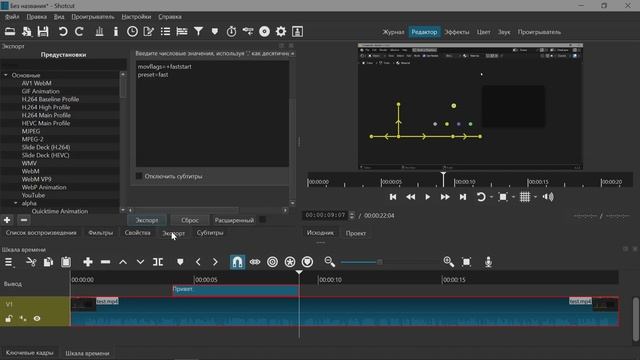The height and width of the screenshot is (360, 640).
Task: Lift clip with up chevron icon
Action: [123, 262]
